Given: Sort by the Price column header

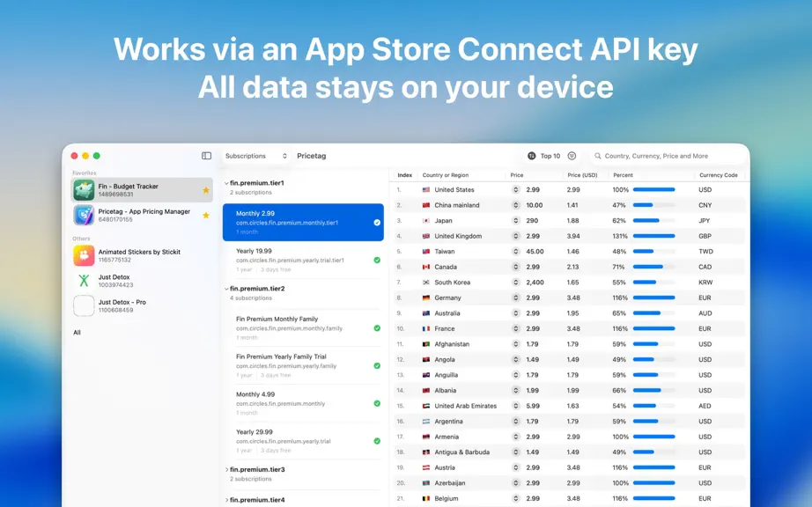Looking at the screenshot, I should coord(517,175).
